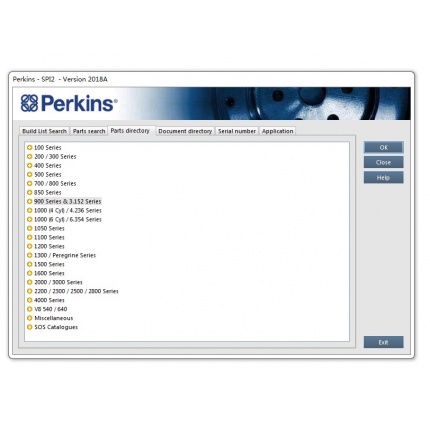Switch to the Build List Search tab
The height and width of the screenshot is (430, 430).
pos(44,131)
